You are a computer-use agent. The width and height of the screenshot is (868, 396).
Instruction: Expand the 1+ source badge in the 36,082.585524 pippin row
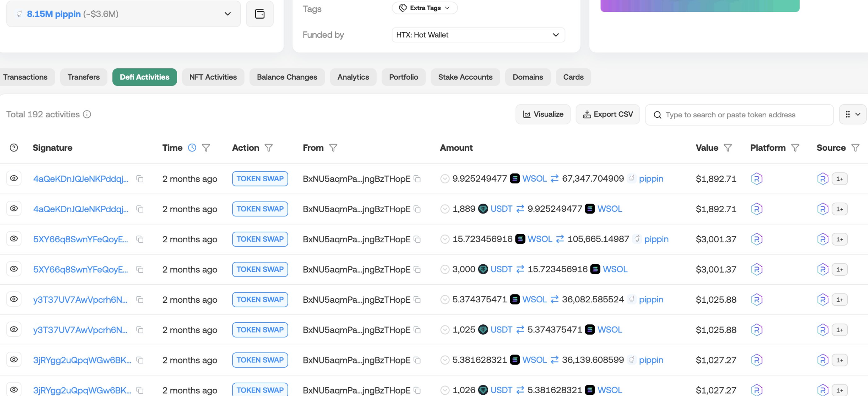(840, 300)
